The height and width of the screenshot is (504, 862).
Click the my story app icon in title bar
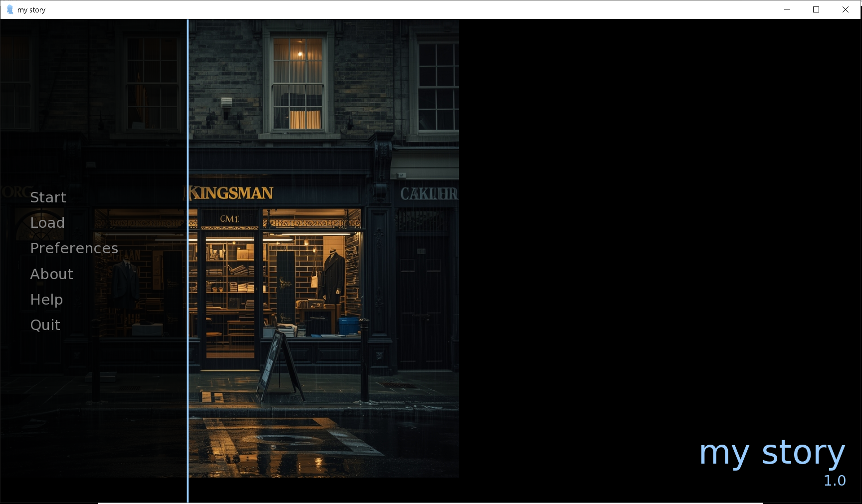point(9,9)
